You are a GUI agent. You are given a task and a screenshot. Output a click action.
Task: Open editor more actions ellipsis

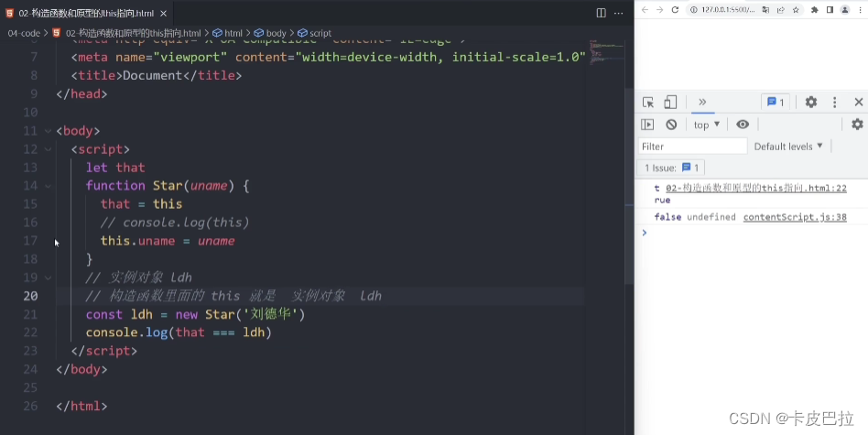click(619, 13)
